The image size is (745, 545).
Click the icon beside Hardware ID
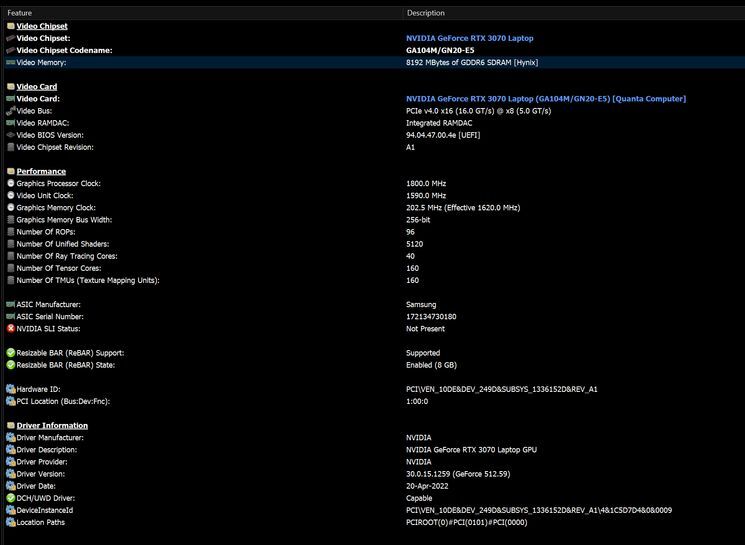[10, 389]
